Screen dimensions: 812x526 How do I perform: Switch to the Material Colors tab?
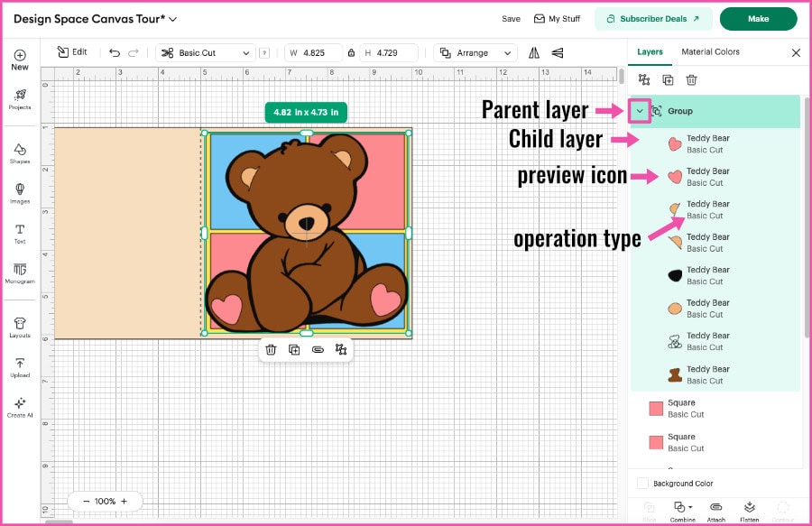coord(710,51)
